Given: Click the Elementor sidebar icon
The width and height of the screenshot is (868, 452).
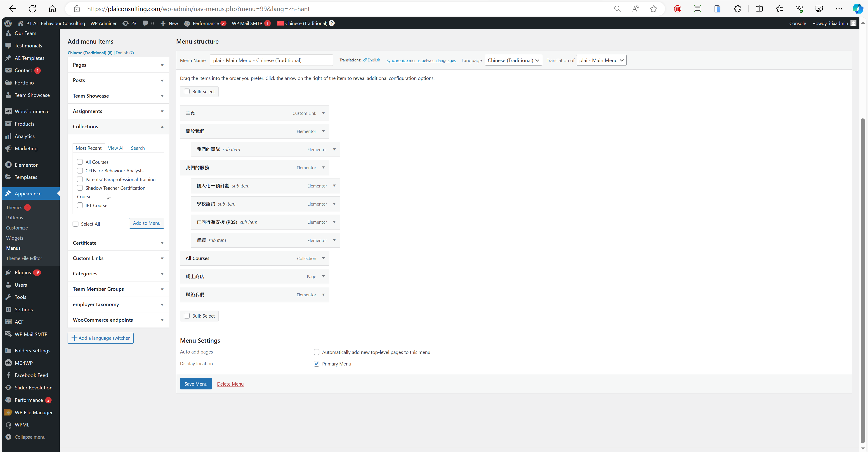Looking at the screenshot, I should tap(8, 165).
